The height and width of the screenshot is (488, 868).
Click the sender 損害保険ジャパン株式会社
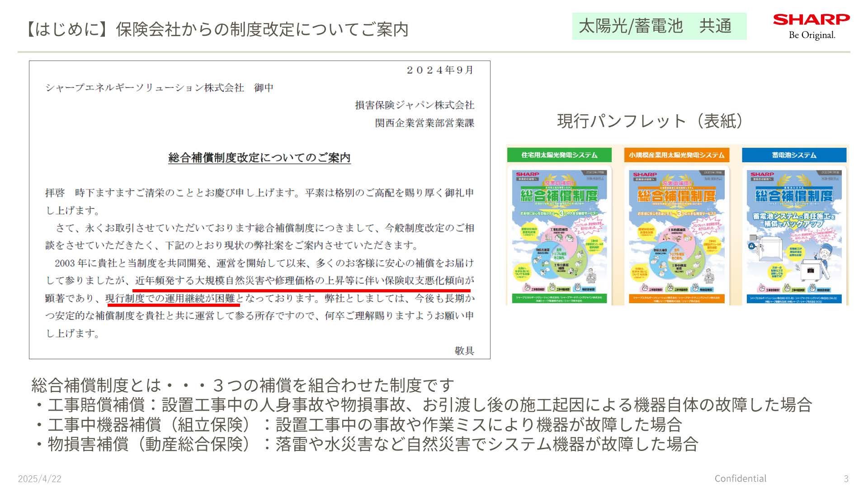[415, 105]
